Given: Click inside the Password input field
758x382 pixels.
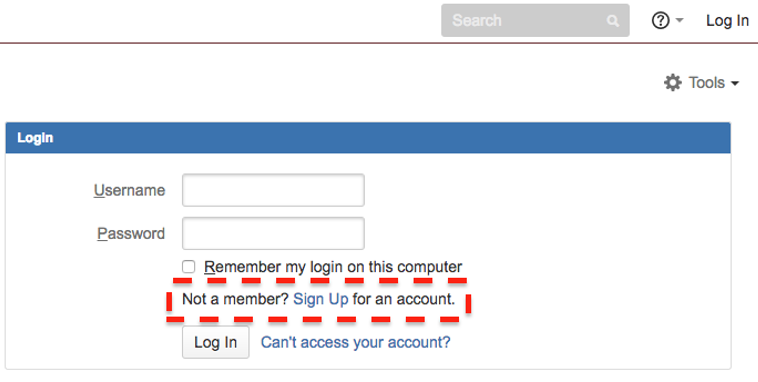Looking at the screenshot, I should tap(273, 233).
